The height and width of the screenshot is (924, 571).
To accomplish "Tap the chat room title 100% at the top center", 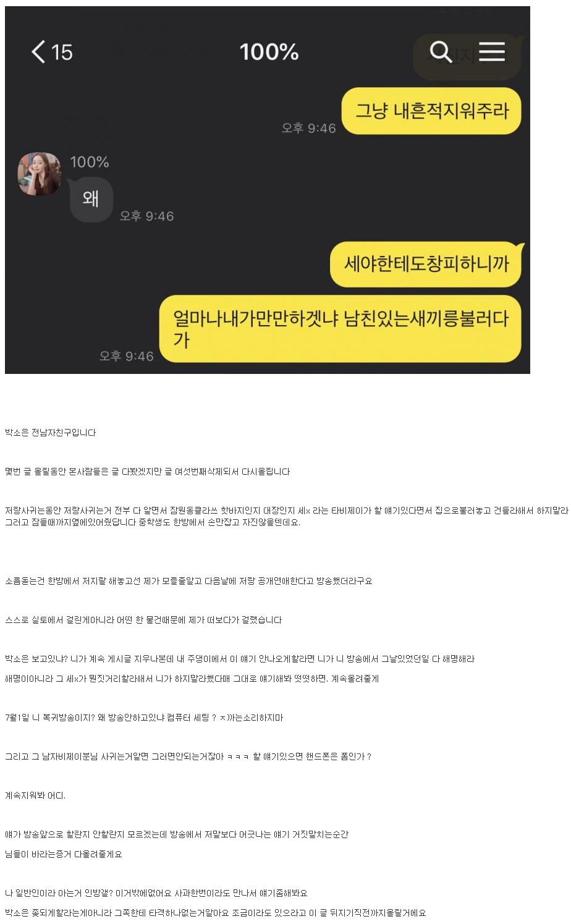I will pyautogui.click(x=269, y=52).
